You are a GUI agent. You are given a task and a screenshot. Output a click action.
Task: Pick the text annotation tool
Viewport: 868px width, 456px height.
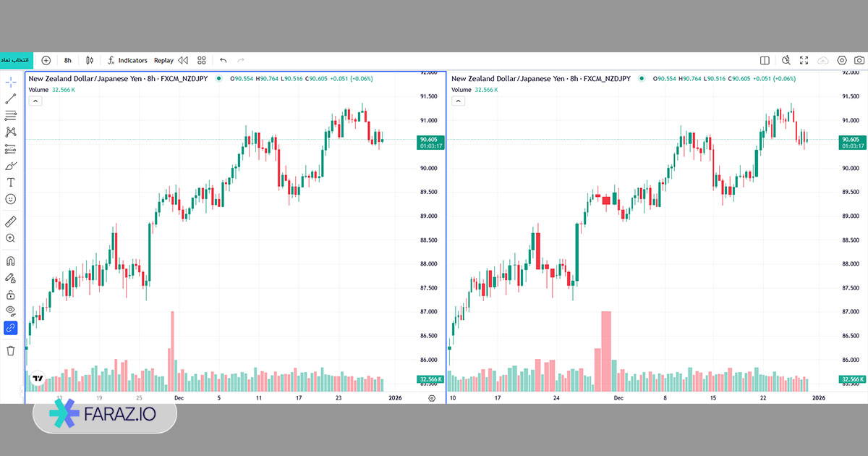11,182
